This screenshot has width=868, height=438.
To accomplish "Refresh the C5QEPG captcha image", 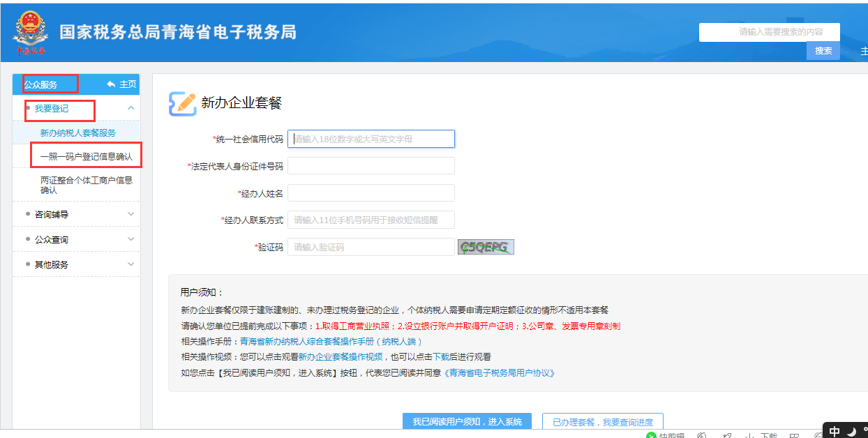I will tap(486, 246).
